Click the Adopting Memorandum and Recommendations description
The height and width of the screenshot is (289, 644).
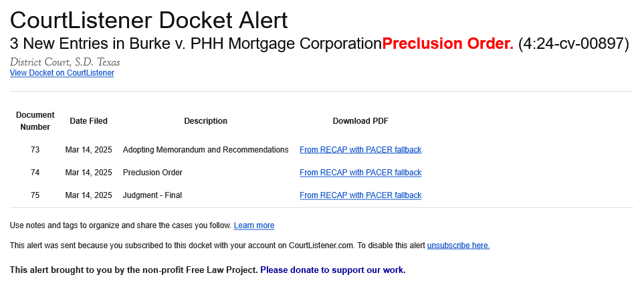[x=206, y=150]
